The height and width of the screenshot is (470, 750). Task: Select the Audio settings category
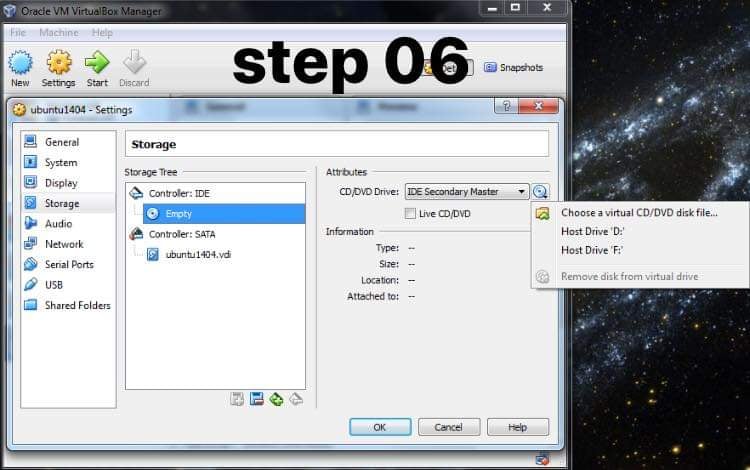click(68, 223)
